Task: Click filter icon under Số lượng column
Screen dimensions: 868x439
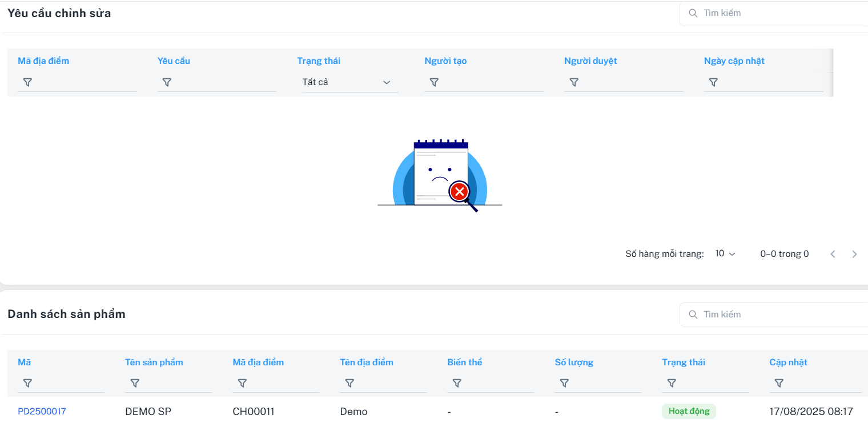Action: [564, 383]
